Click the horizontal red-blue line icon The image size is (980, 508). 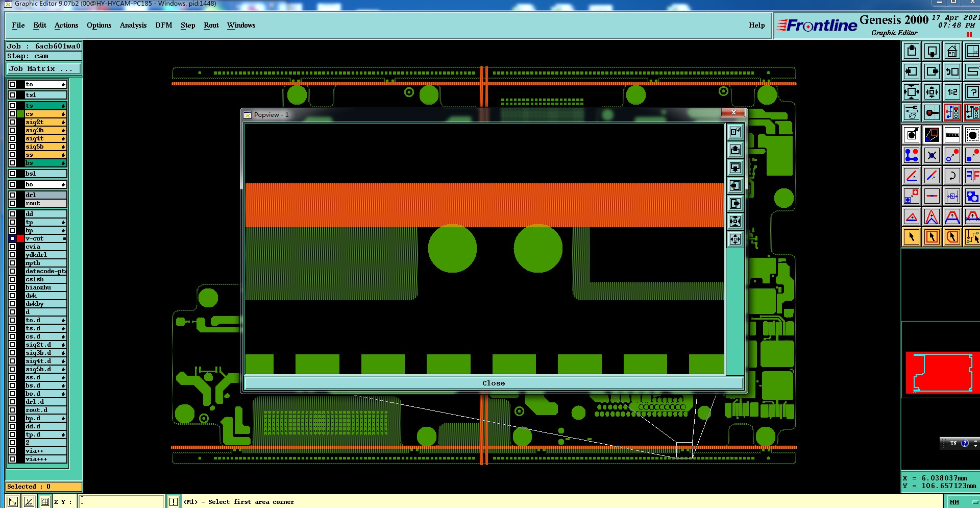tap(932, 196)
